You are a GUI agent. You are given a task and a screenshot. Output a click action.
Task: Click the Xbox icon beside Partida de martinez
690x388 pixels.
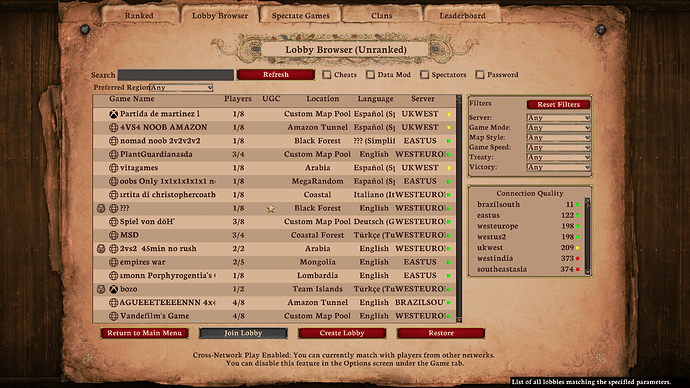tap(114, 114)
